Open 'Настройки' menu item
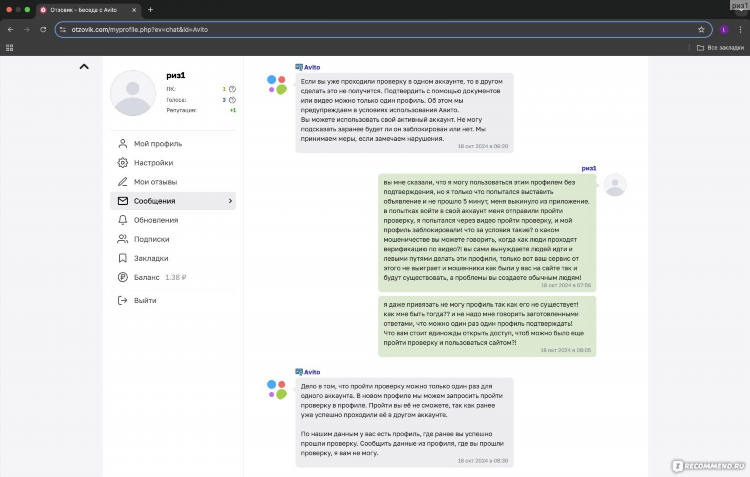The height and width of the screenshot is (477, 750). click(173, 163)
